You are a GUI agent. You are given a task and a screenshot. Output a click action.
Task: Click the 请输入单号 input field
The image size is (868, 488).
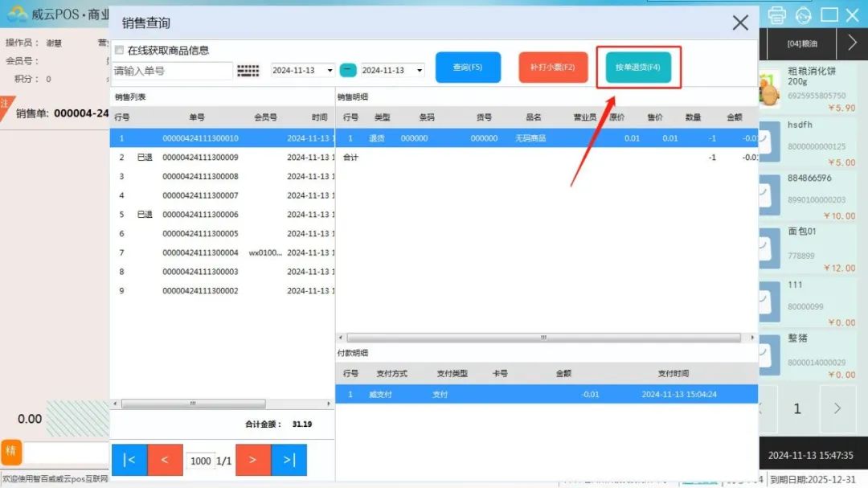173,71
